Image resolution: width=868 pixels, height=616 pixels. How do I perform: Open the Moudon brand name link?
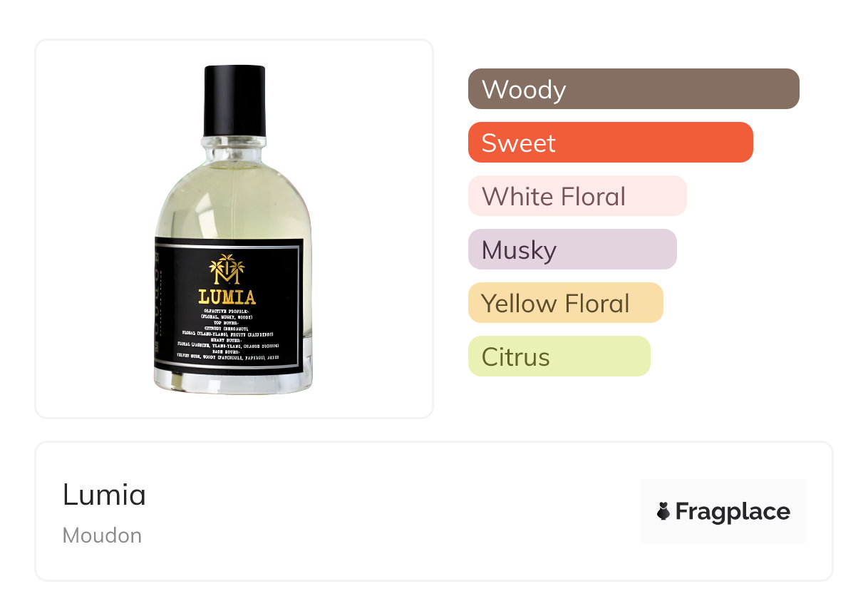[x=102, y=535]
